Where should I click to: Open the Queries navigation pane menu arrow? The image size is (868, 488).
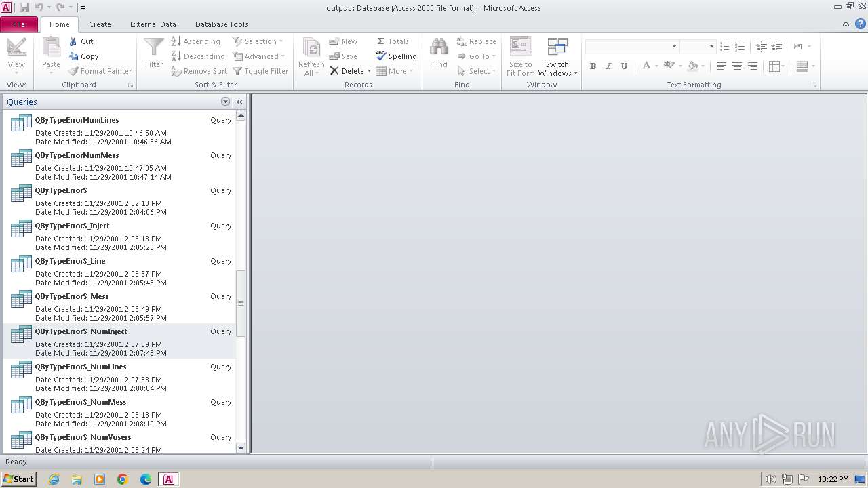[225, 102]
